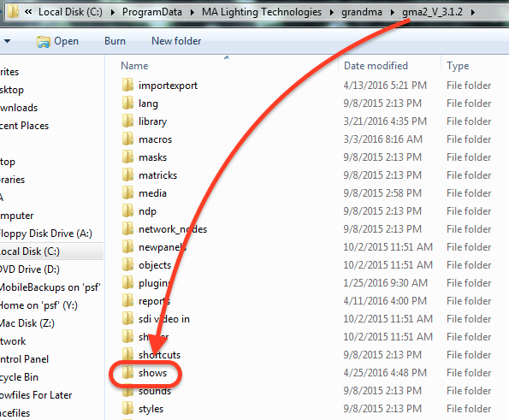Expand the ProgramData breadcrumb arrow
Viewport: 509px width, 420px height.
pyautogui.click(x=192, y=12)
